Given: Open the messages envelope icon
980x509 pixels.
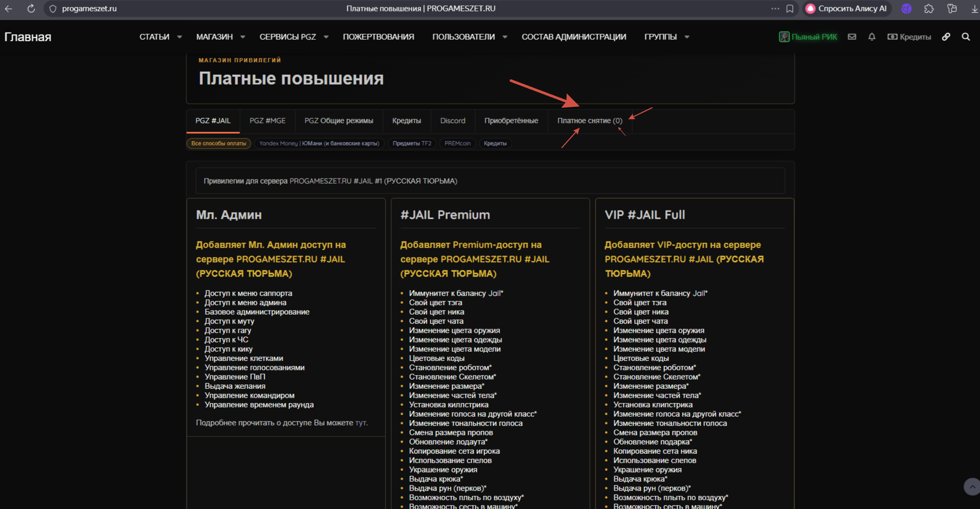Looking at the screenshot, I should [x=852, y=37].
